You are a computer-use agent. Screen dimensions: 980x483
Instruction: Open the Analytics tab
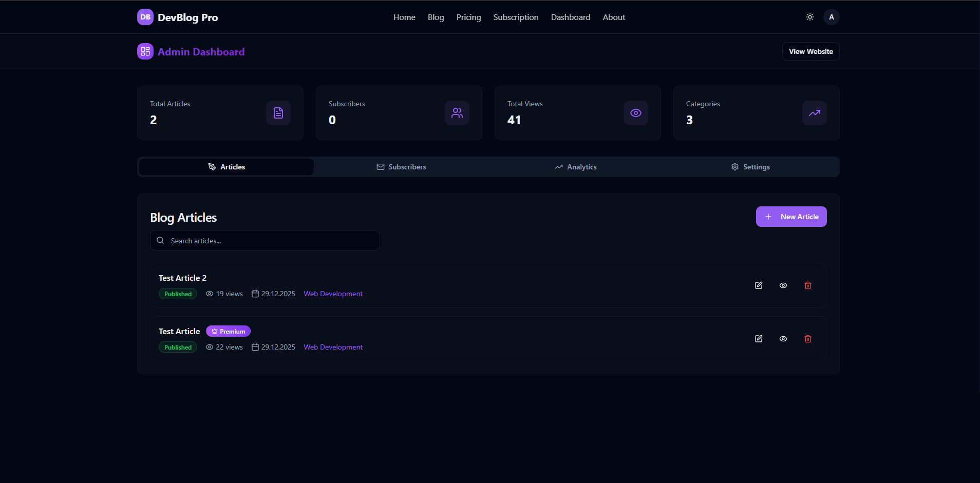tap(576, 166)
